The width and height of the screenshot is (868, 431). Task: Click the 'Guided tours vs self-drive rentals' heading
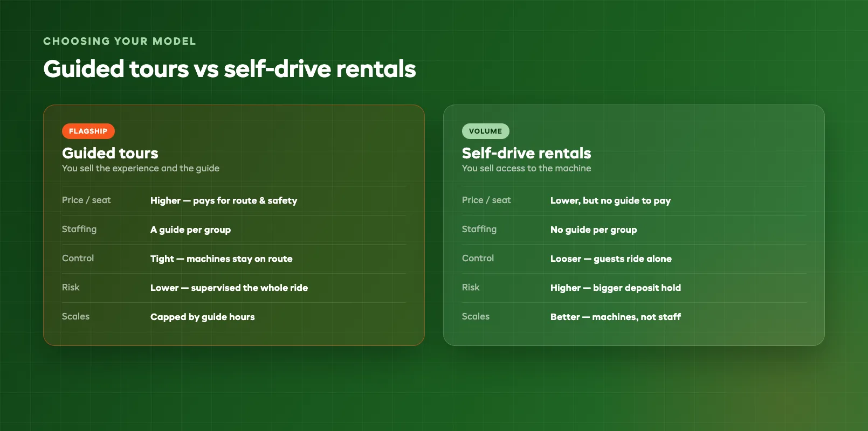point(230,69)
